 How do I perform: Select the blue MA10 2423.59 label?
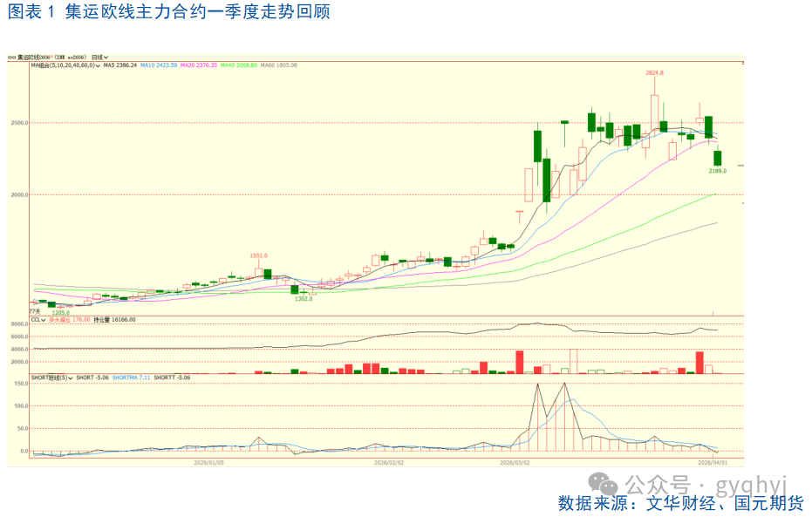[x=159, y=65]
